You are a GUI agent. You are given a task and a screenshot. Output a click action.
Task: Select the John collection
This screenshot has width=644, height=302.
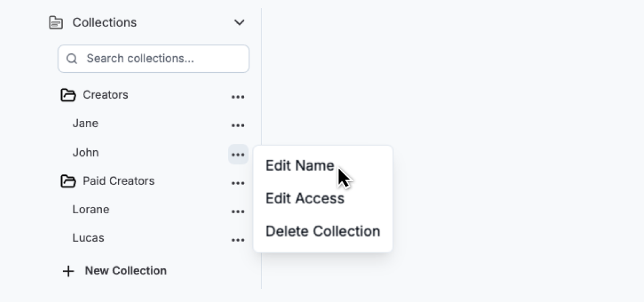coord(85,152)
